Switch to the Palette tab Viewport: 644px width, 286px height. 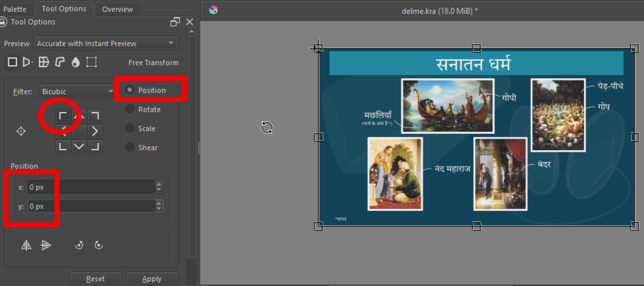(x=15, y=9)
